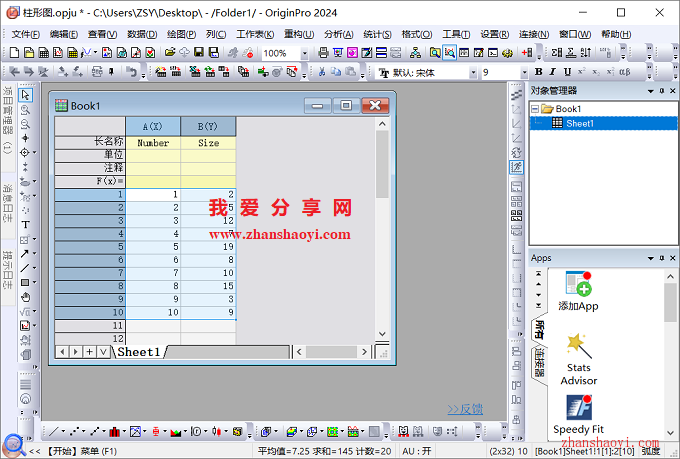The width and height of the screenshot is (680, 459).
Task: Click the New Matrix icon
Action: 72,53
